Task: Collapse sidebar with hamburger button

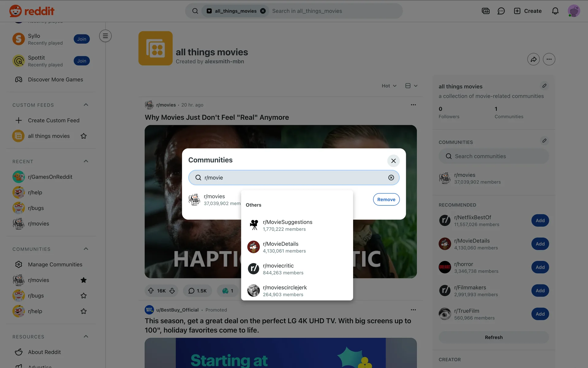Action: point(105,36)
